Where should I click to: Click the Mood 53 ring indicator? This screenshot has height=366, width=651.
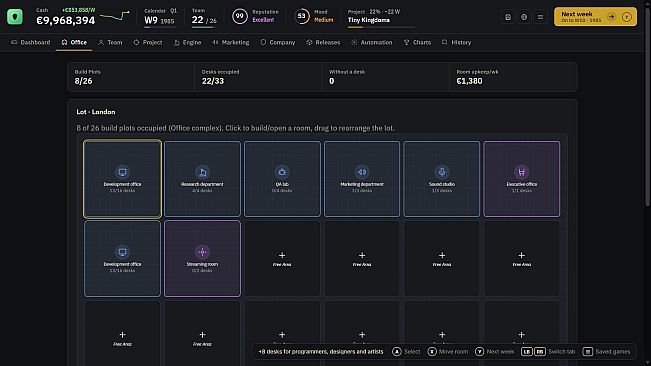pos(302,17)
